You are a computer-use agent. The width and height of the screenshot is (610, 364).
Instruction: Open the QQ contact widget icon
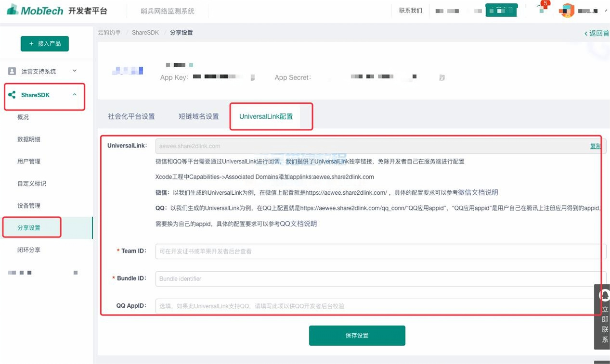pyautogui.click(x=604, y=295)
